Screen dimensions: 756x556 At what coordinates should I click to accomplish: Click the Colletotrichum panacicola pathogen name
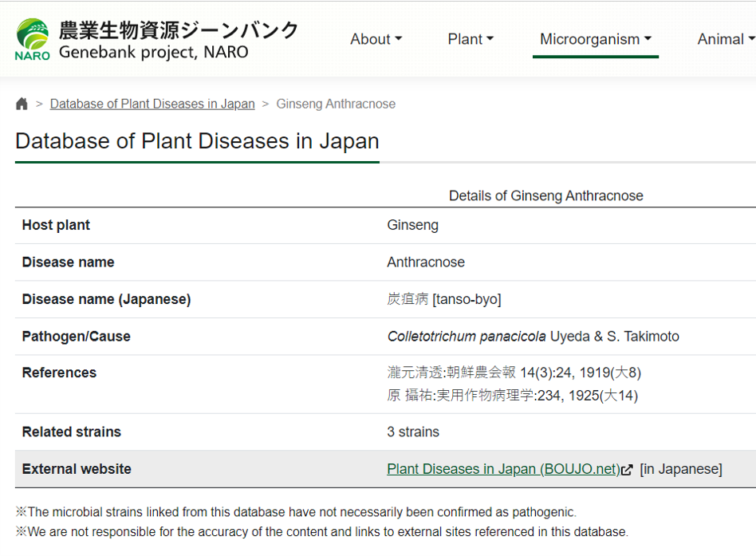click(467, 337)
